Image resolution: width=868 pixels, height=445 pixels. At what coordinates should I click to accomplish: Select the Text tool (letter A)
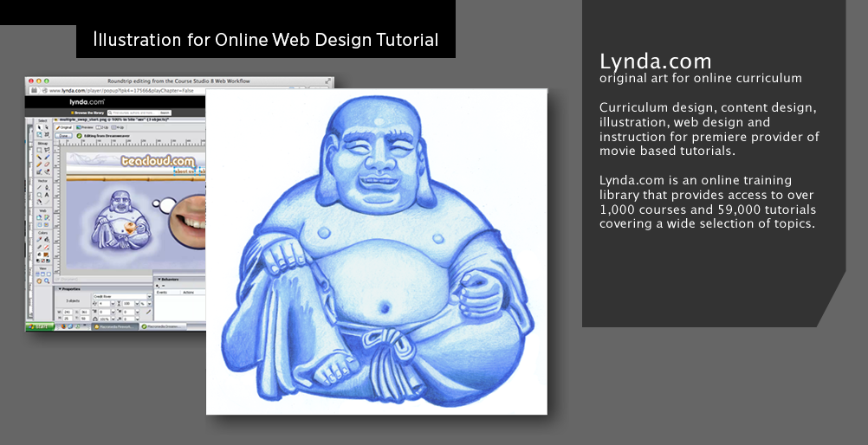coord(47,195)
